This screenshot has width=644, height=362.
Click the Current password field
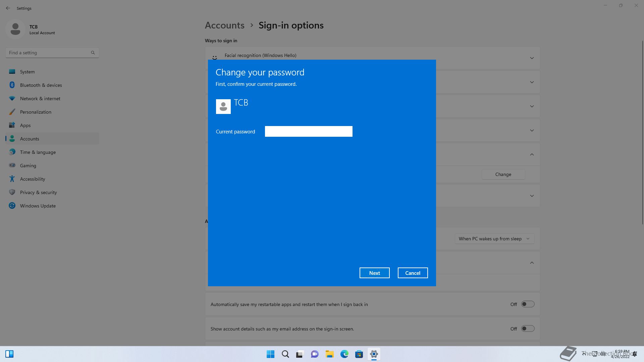309,131
